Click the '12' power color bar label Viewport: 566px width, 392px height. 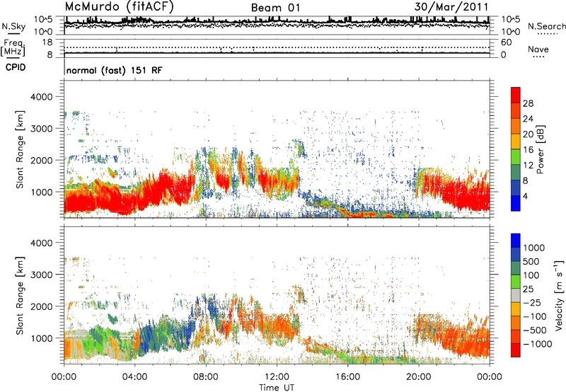pos(528,166)
